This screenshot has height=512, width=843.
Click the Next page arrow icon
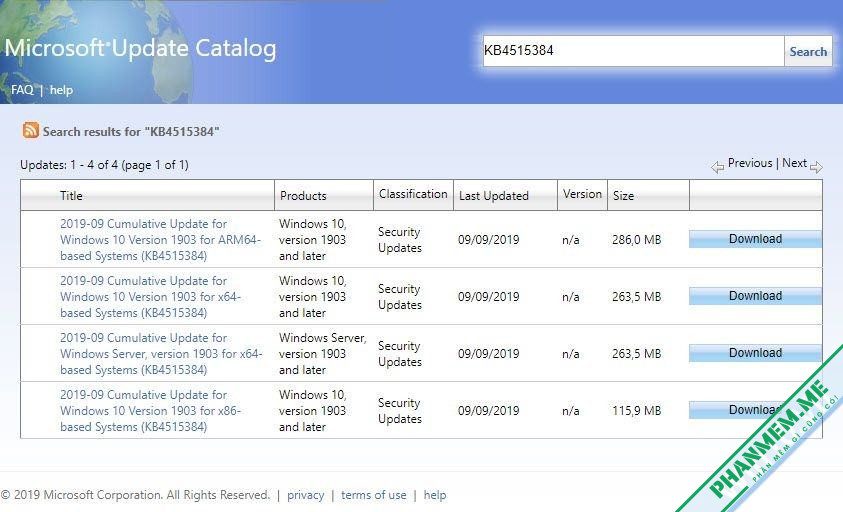click(816, 167)
